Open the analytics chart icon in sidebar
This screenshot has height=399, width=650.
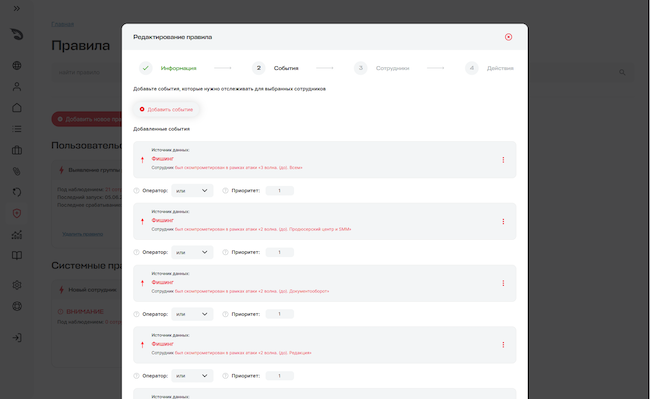tap(17, 235)
